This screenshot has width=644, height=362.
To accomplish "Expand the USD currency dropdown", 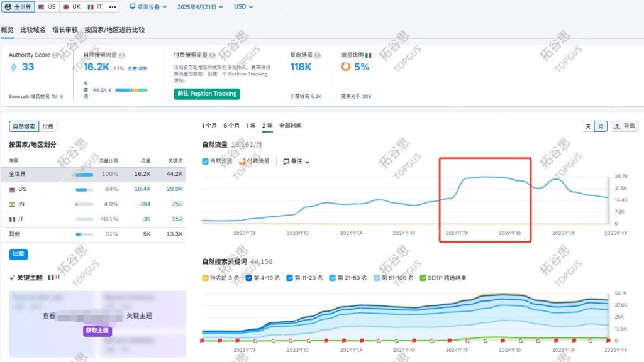I will coord(243,7).
